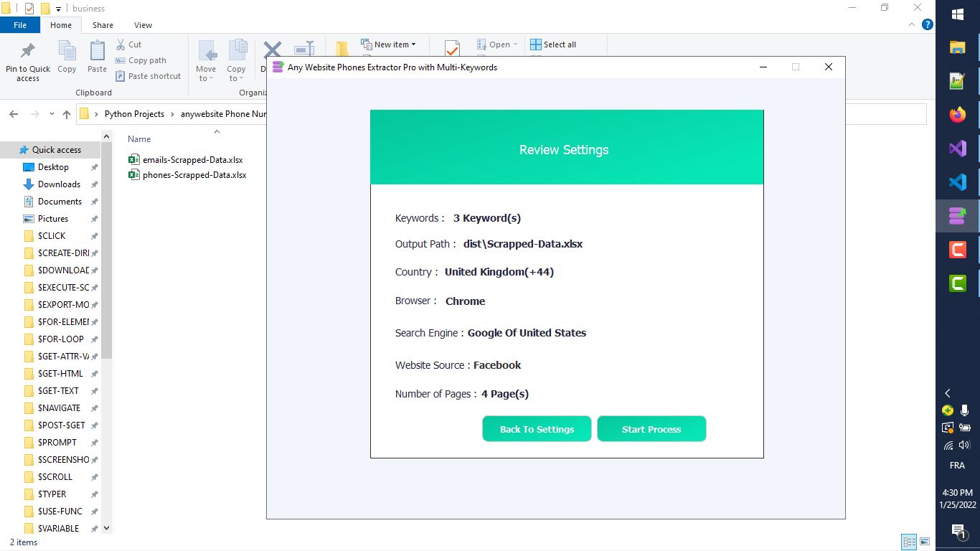
Task: Switch to the Home ribbon tab
Action: [61, 25]
